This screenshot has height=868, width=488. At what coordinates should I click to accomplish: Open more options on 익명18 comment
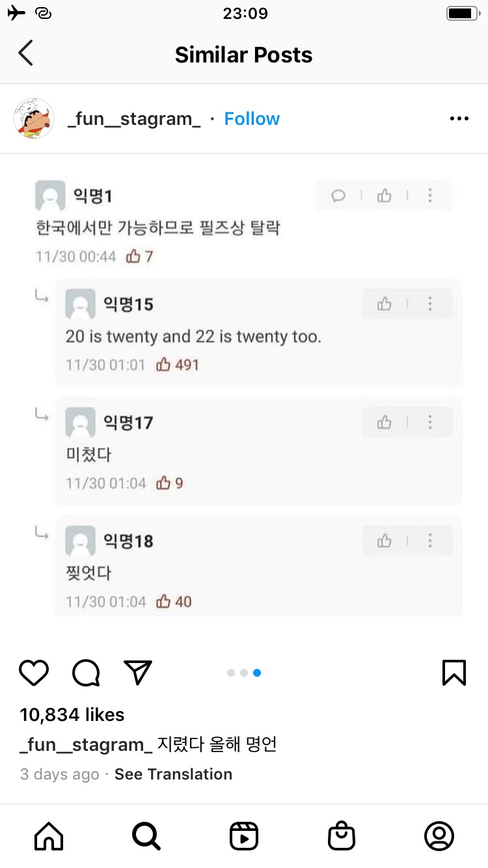tap(430, 541)
